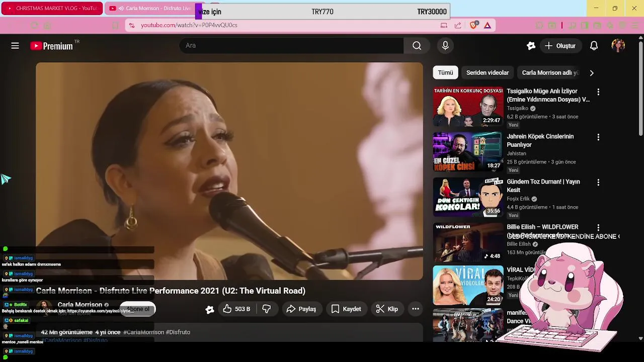
Task: Open Carla Morrison channel name
Action: (x=80, y=305)
